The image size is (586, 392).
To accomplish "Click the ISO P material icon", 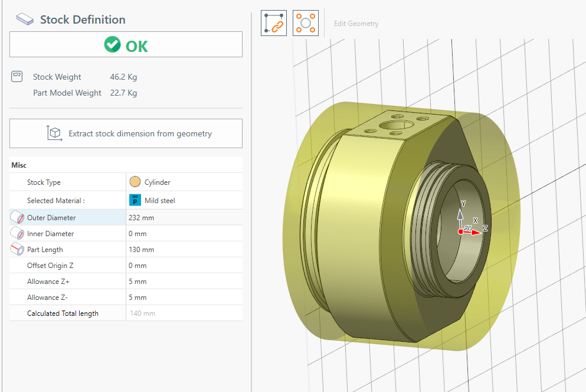I will point(135,200).
